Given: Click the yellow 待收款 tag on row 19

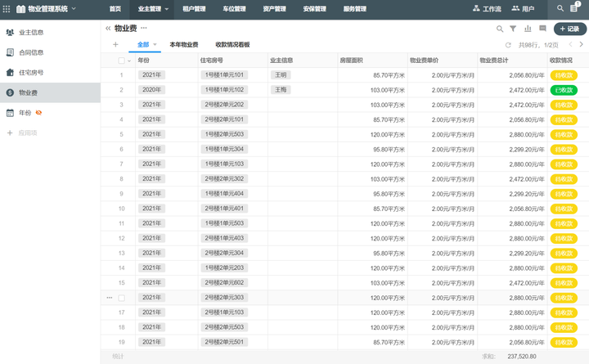Looking at the screenshot, I should [x=564, y=342].
